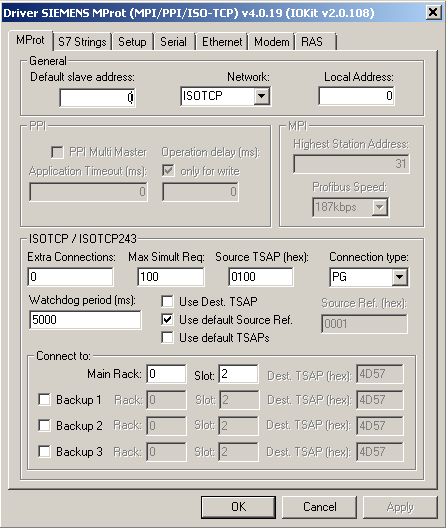
Task: Select the MProt tab
Action: (30, 40)
